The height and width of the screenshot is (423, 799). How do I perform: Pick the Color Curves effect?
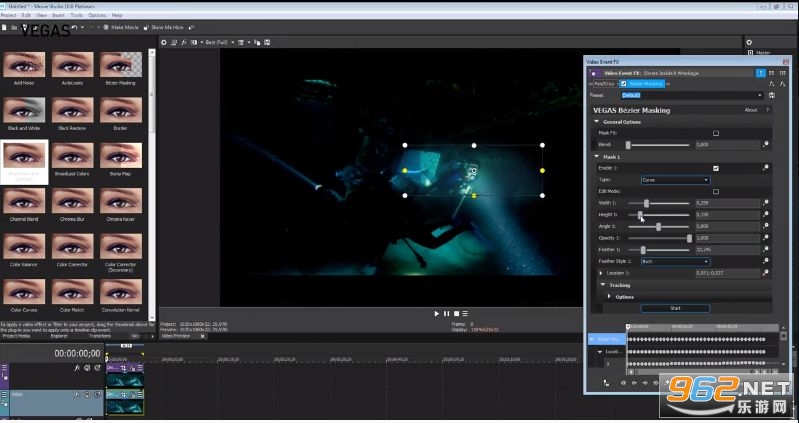23,292
